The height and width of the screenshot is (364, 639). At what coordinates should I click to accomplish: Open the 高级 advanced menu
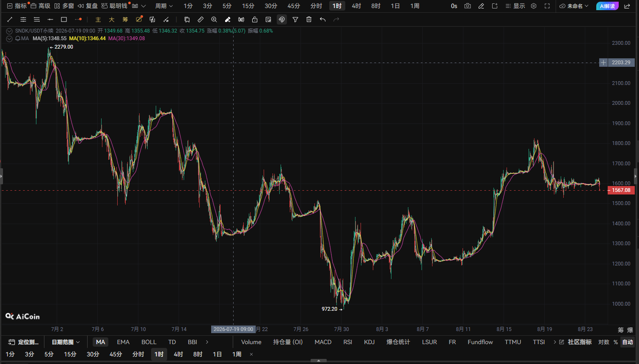pyautogui.click(x=41, y=6)
